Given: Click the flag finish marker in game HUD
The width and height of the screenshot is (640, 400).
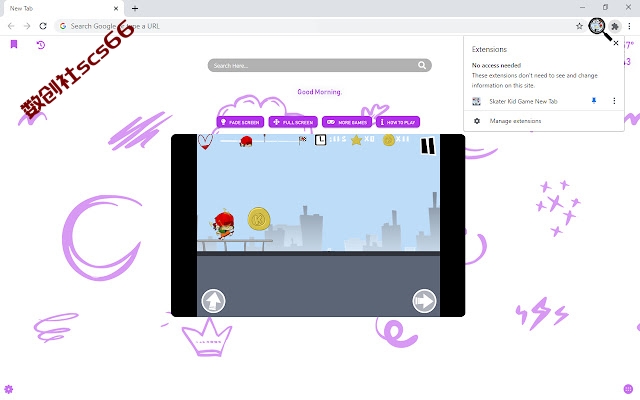Looking at the screenshot, I should (302, 140).
